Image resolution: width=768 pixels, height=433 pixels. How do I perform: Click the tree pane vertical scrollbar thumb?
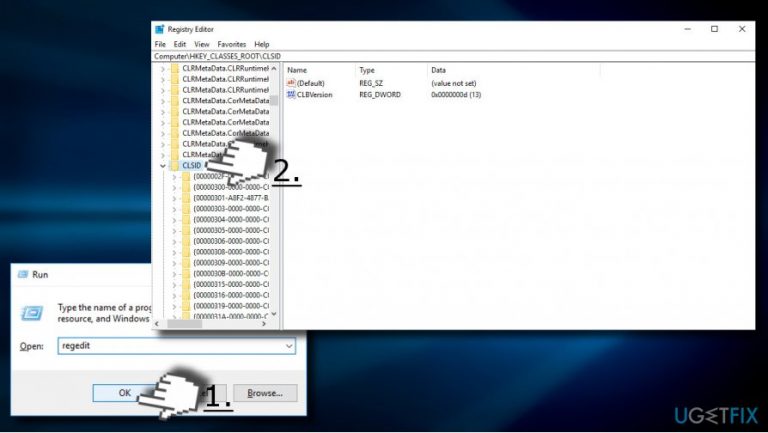274,100
